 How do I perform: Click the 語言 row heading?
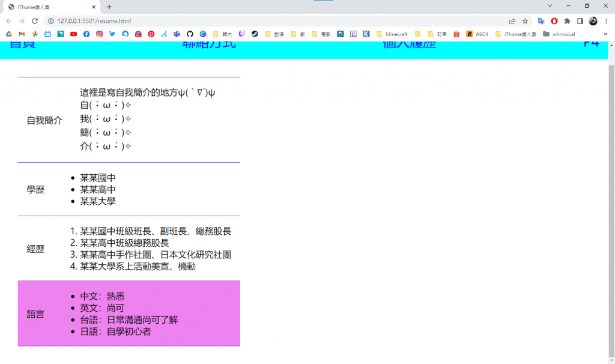[35, 314]
